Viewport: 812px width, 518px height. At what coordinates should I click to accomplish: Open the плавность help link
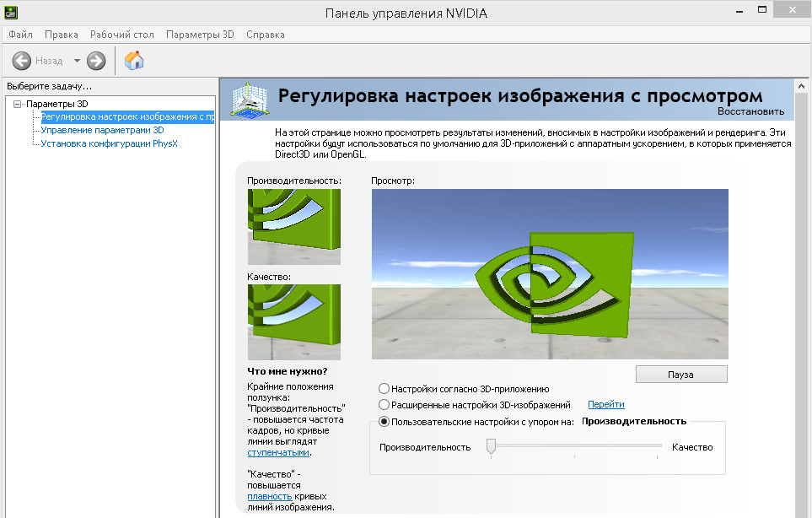click(269, 496)
